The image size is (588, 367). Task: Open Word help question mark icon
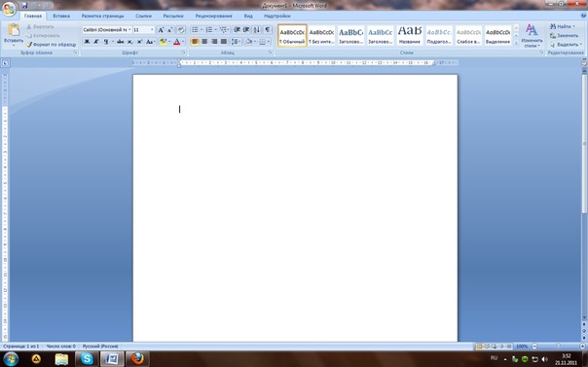coord(583,16)
